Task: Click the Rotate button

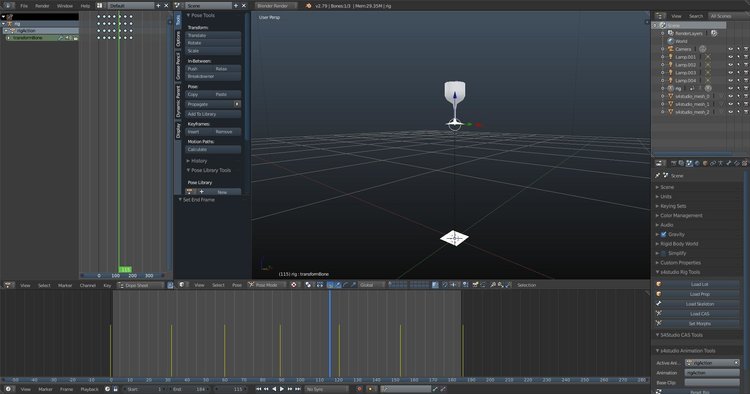Action: 213,43
